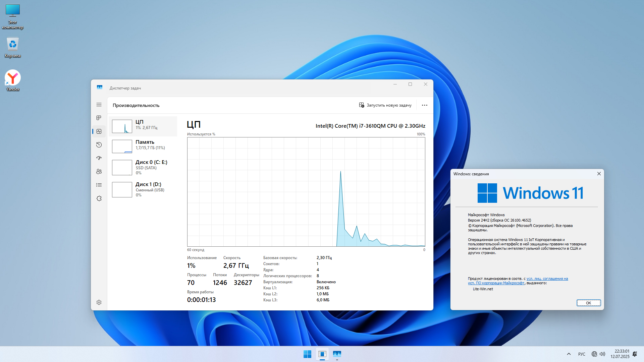Image resolution: width=644 pixels, height=362 pixels.
Task: Click the Windows Start button
Action: pos(307,354)
